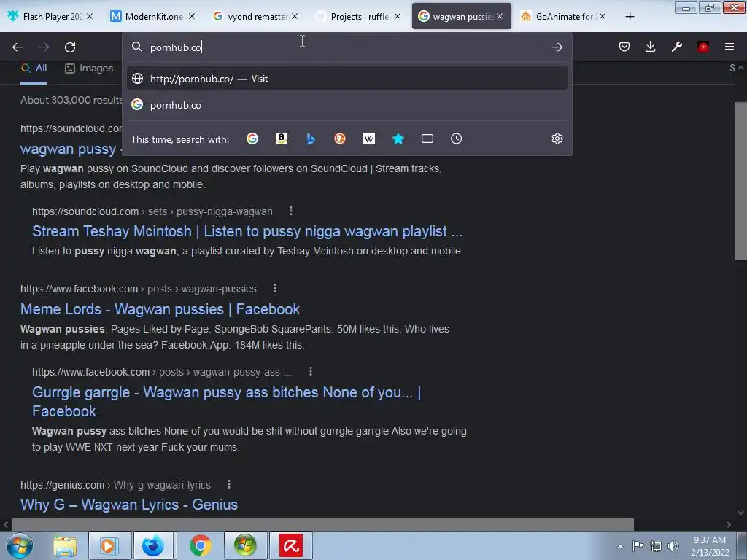The height and width of the screenshot is (560, 747).
Task: Go back using the back arrow
Action: point(18,47)
